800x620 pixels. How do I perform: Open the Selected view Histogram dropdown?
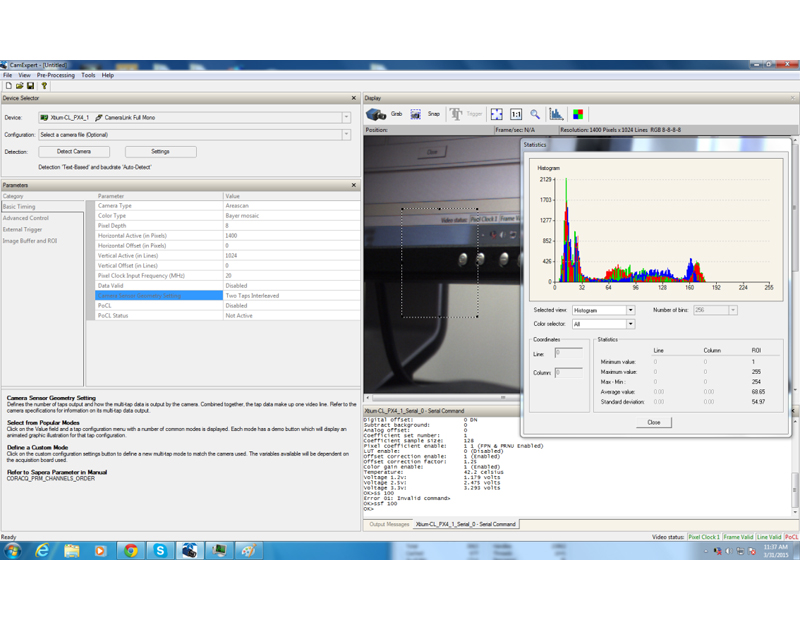tap(630, 310)
